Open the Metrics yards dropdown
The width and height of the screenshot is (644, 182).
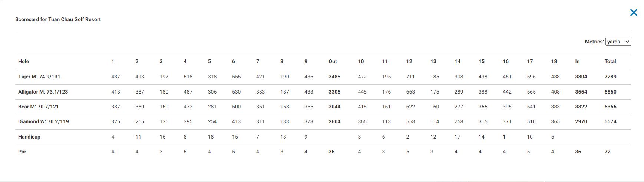pos(618,42)
